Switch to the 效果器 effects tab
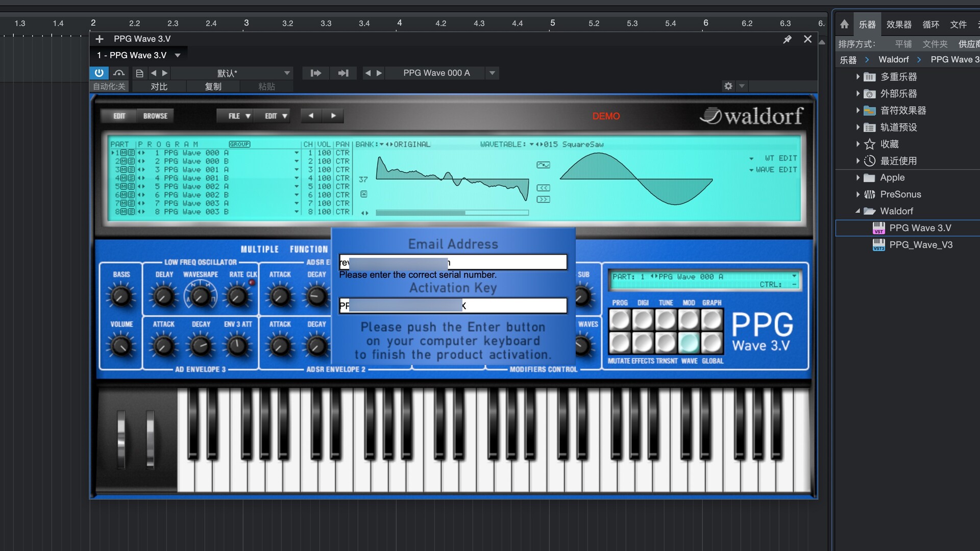 [x=899, y=24]
